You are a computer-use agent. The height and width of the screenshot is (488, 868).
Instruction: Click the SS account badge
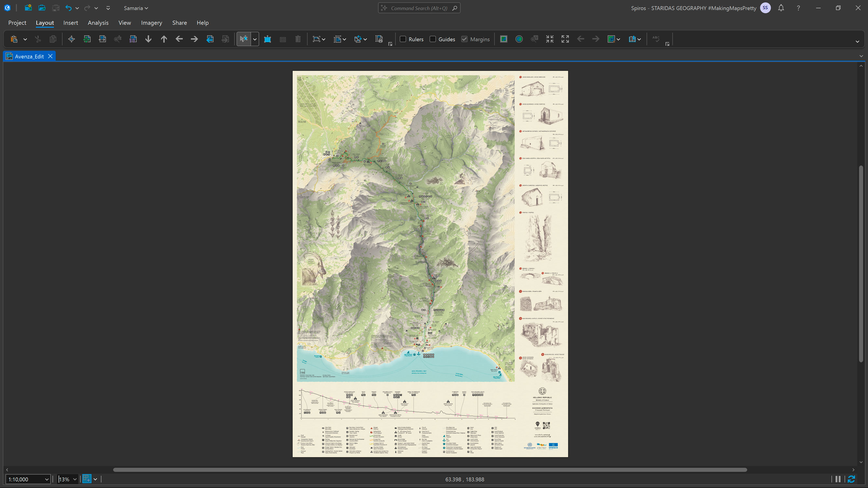765,8
